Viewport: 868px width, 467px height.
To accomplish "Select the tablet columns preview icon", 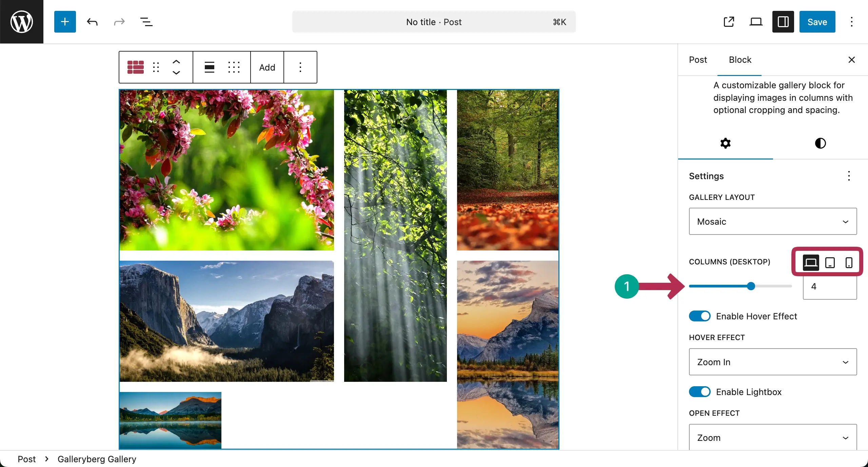I will point(830,262).
